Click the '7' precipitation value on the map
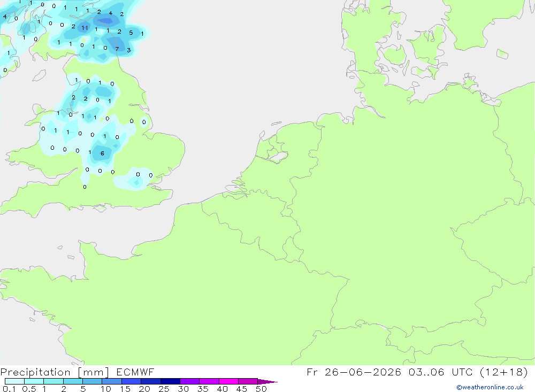This screenshot has height=392, width=535. tap(117, 49)
